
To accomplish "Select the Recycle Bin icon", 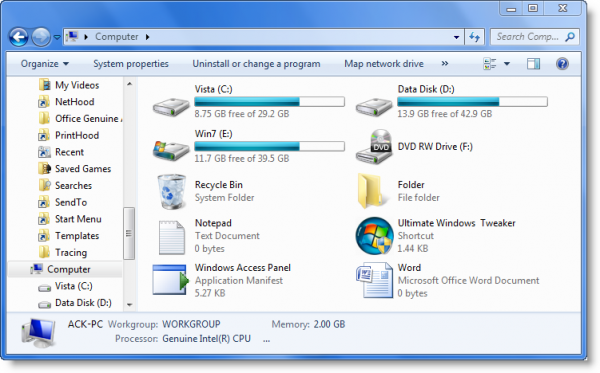I will tap(172, 192).
